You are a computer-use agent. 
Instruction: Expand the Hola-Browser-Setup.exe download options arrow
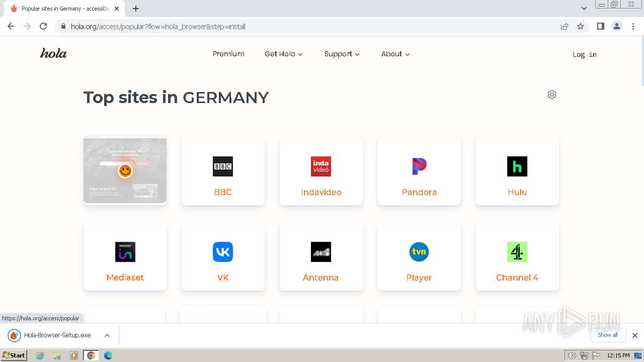[x=107, y=335]
